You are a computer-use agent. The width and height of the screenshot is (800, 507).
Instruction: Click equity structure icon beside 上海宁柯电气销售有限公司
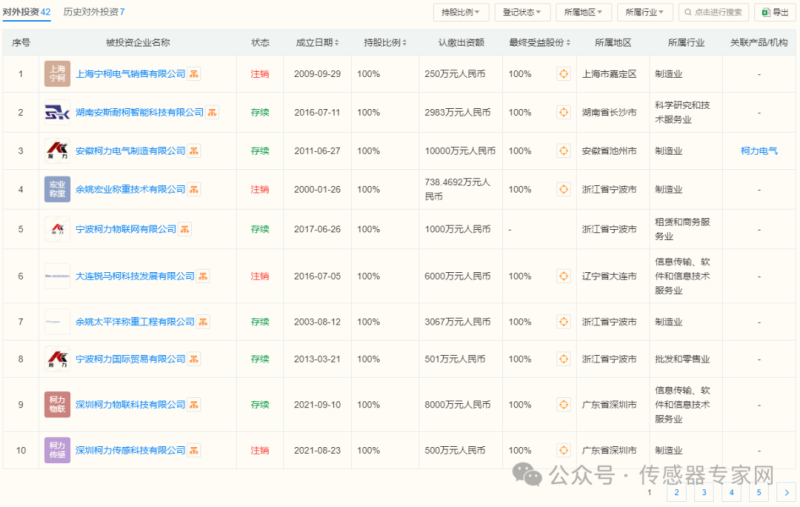pos(195,74)
